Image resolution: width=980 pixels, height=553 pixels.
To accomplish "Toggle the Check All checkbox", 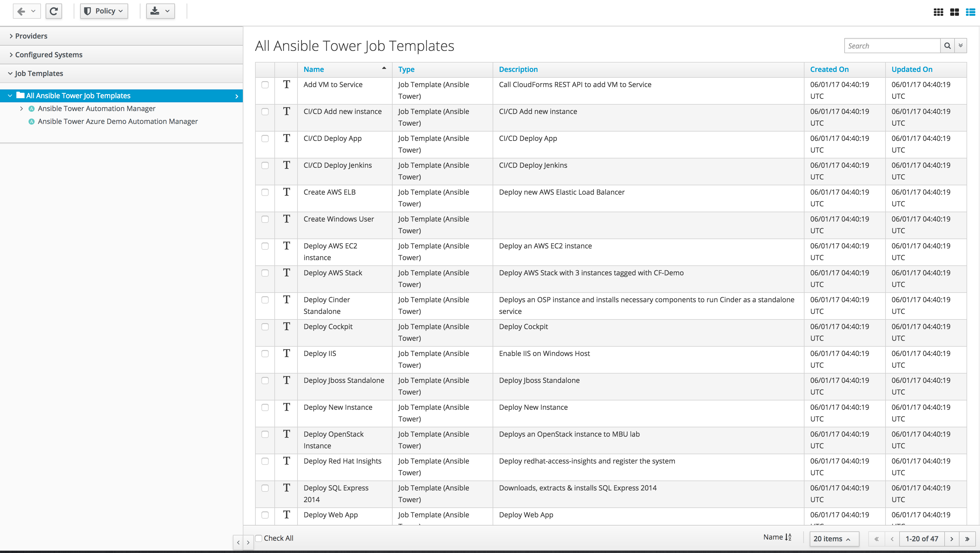I will click(258, 538).
